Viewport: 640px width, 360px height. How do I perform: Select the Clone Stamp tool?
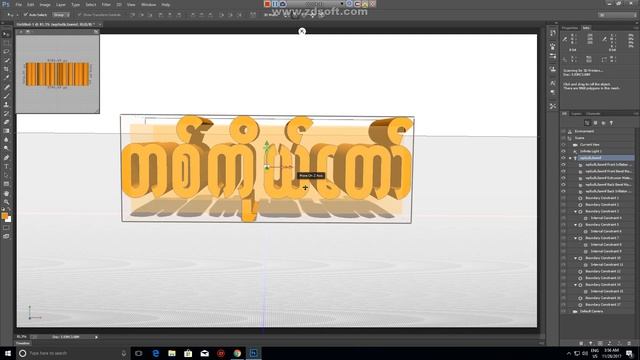pyautogui.click(x=6, y=104)
